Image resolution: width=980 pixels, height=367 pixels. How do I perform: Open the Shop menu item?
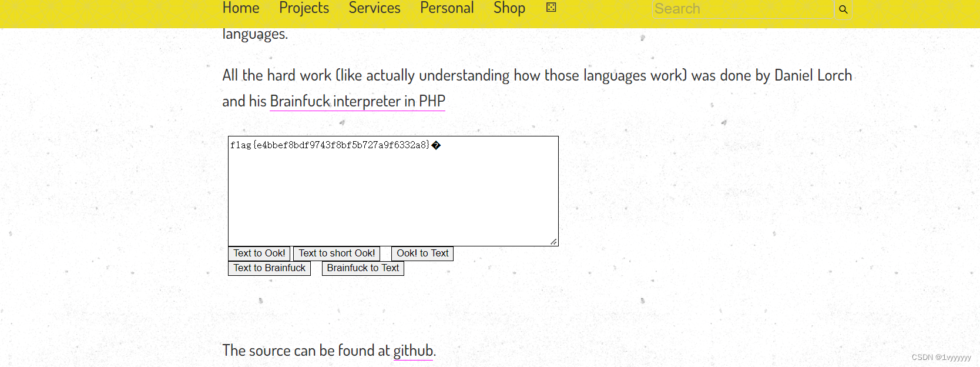coord(509,8)
